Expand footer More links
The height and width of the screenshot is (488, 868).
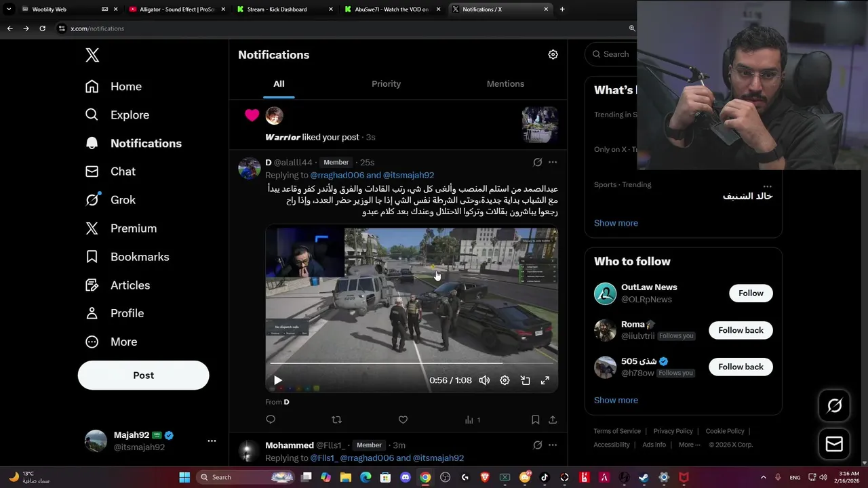click(x=690, y=445)
